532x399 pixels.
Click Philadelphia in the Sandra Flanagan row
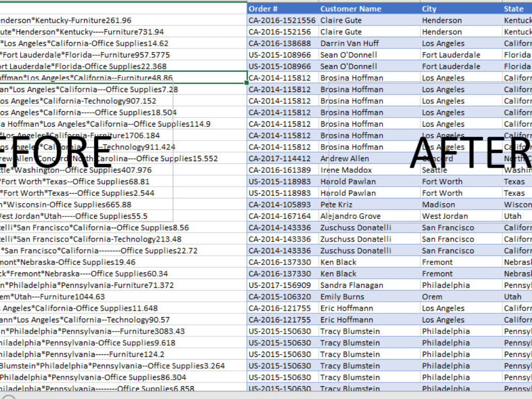[x=461, y=285]
